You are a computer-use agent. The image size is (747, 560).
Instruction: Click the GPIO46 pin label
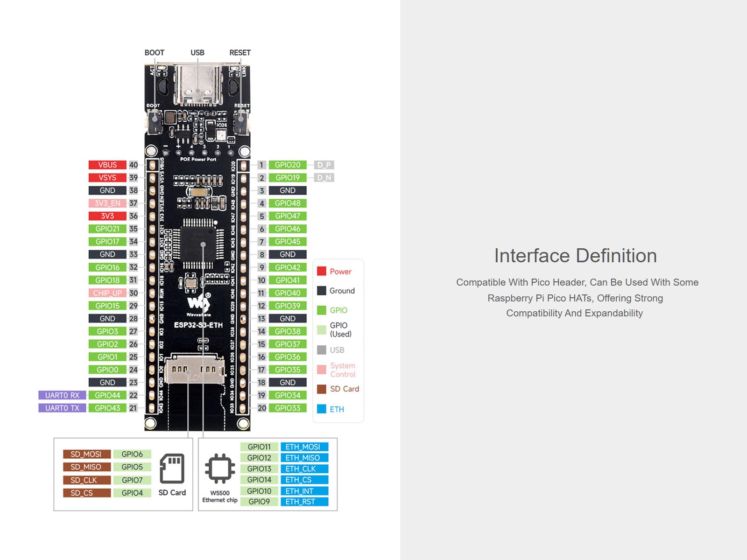pyautogui.click(x=288, y=229)
